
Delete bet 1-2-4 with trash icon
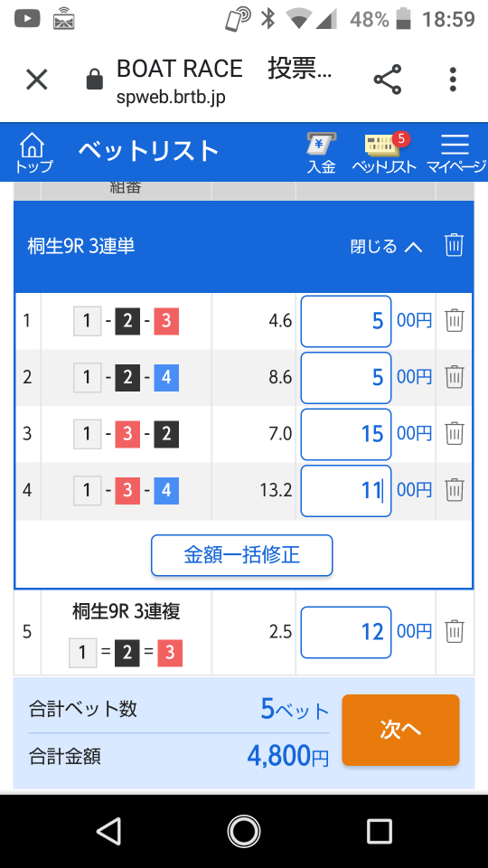point(455,377)
